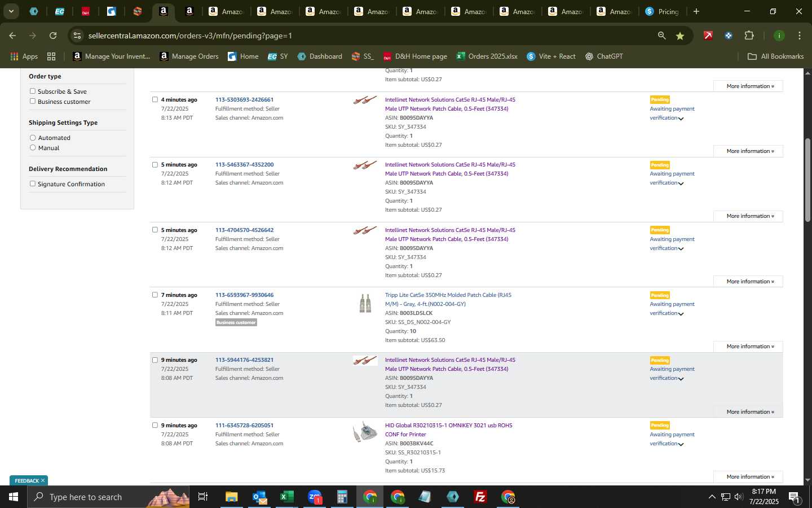
Task: Check the Subscribe & Save filter
Action: pyautogui.click(x=33, y=91)
